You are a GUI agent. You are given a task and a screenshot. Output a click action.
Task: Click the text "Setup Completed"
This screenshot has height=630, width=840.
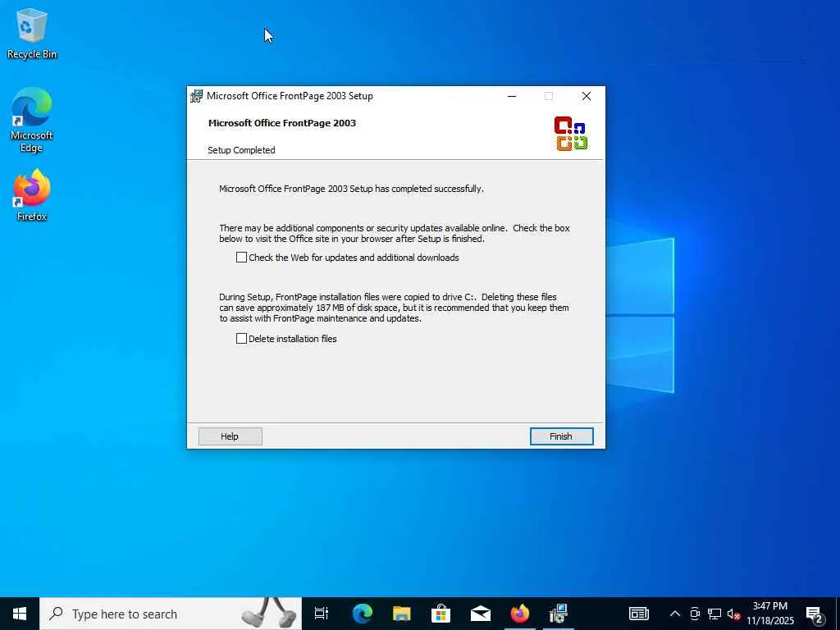[x=242, y=151]
